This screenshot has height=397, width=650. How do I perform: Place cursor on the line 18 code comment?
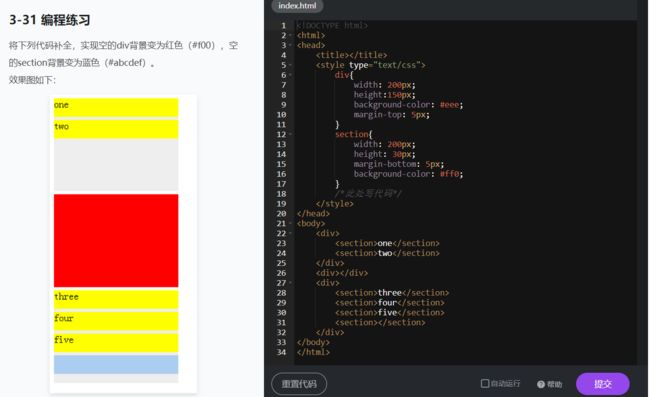tap(368, 194)
